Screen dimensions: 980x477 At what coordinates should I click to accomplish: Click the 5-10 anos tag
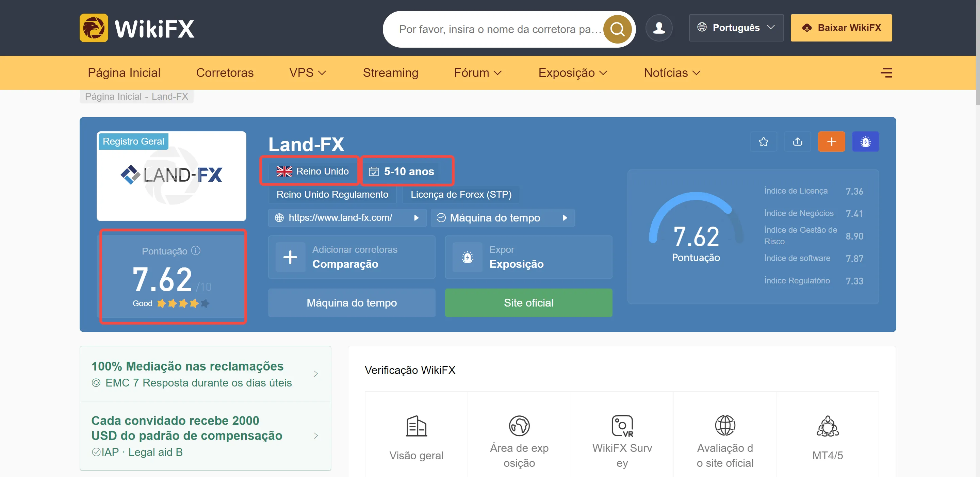(401, 171)
